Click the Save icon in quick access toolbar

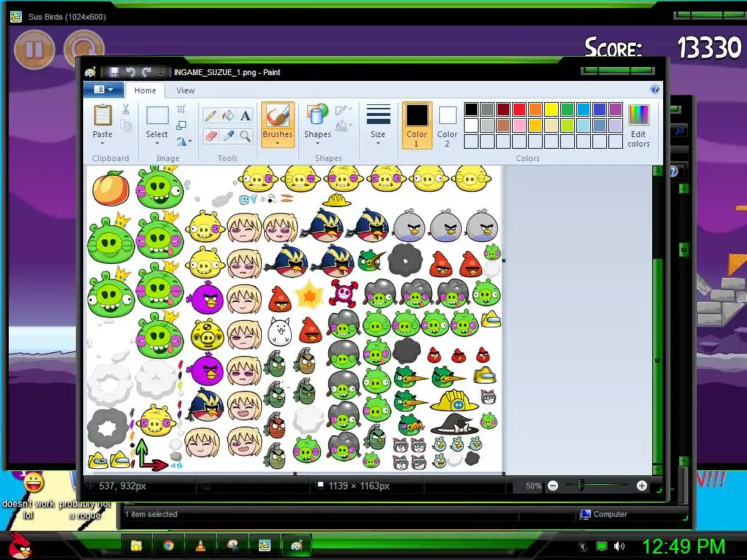click(114, 72)
